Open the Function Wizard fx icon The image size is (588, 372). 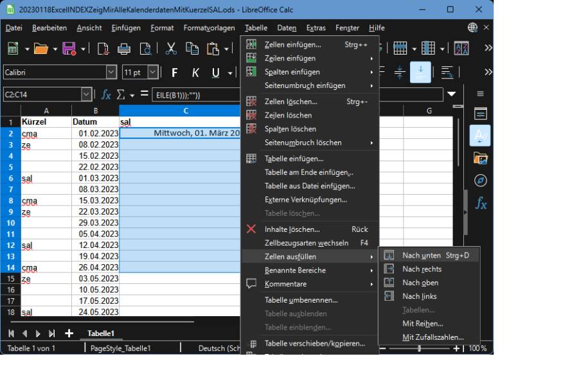pos(107,95)
